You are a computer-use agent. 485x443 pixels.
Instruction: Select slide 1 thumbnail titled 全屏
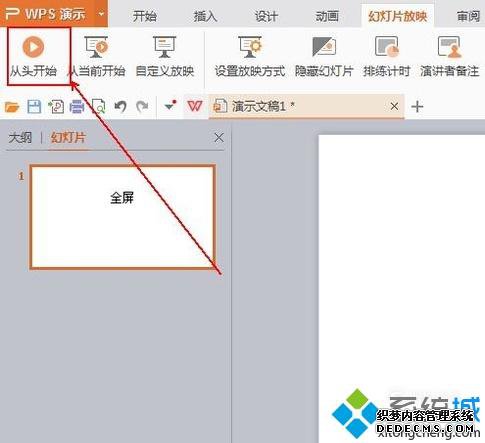point(122,217)
